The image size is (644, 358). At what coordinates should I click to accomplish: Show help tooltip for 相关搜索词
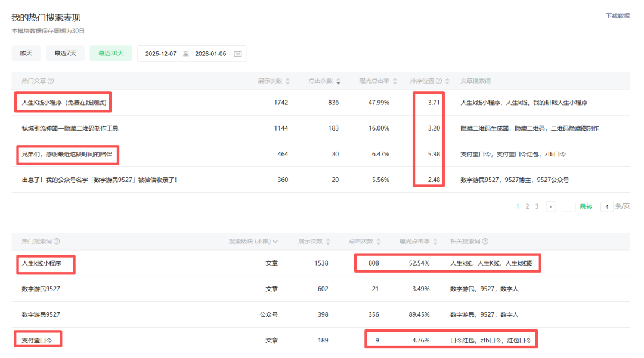(485, 241)
